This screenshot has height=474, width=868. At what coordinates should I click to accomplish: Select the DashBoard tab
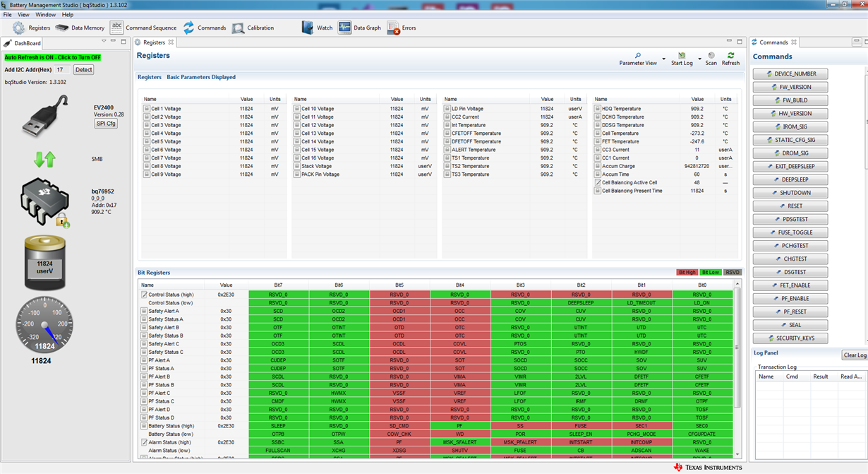tap(23, 43)
